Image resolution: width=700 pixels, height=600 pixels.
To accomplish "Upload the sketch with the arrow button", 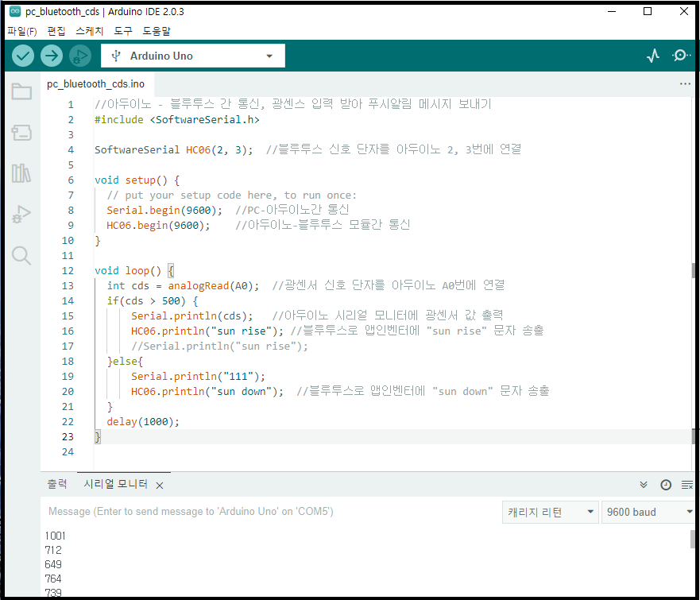I will point(52,56).
